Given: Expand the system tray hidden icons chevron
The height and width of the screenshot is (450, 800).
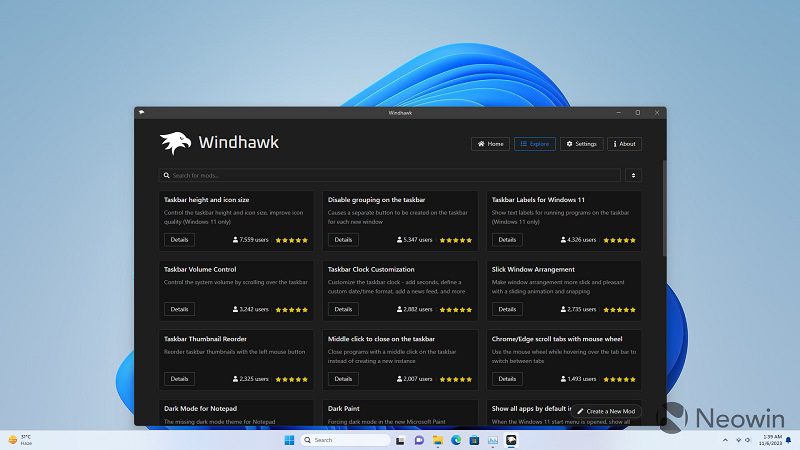Looking at the screenshot, I should click(724, 440).
